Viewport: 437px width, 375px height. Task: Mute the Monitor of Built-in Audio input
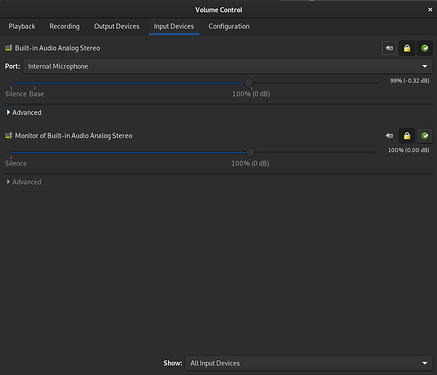coord(389,136)
